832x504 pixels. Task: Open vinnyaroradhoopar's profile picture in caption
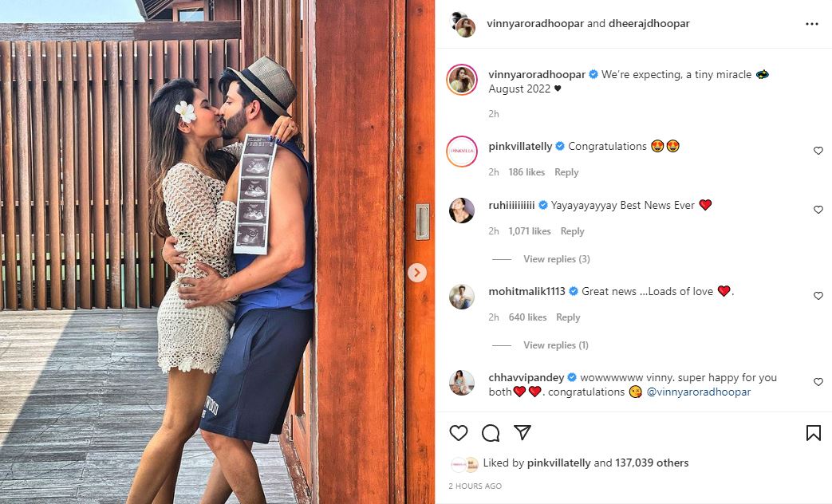[x=462, y=80]
